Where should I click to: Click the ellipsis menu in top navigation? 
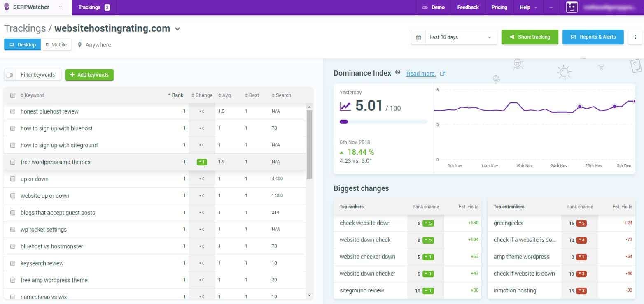tap(551, 7)
